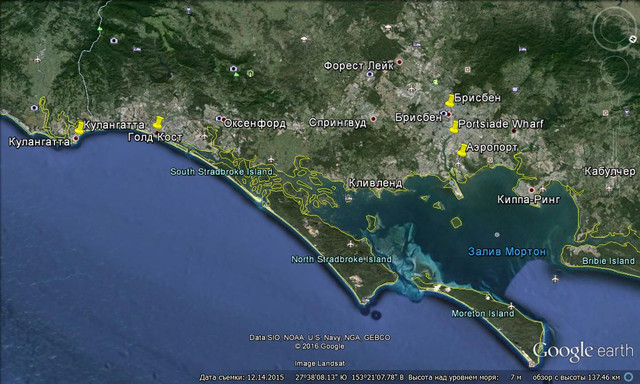
Task: Click camera icon next to Брисбен red dot
Action: [444, 113]
